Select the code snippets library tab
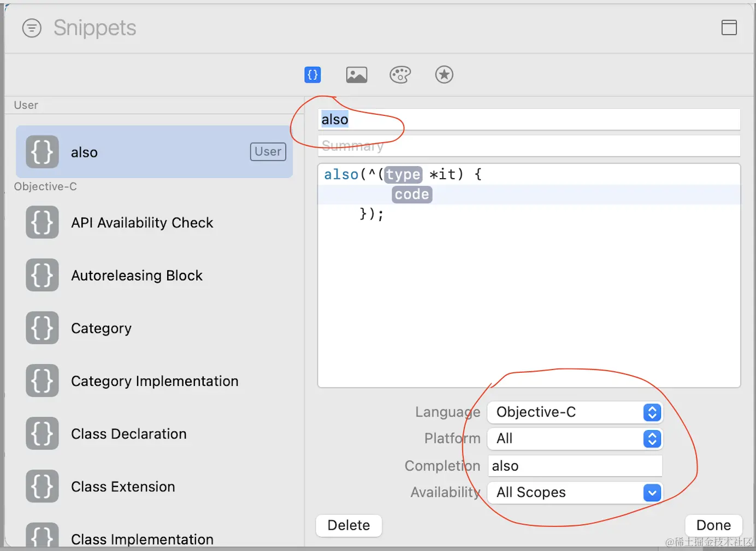Image resolution: width=756 pixels, height=551 pixels. point(312,74)
